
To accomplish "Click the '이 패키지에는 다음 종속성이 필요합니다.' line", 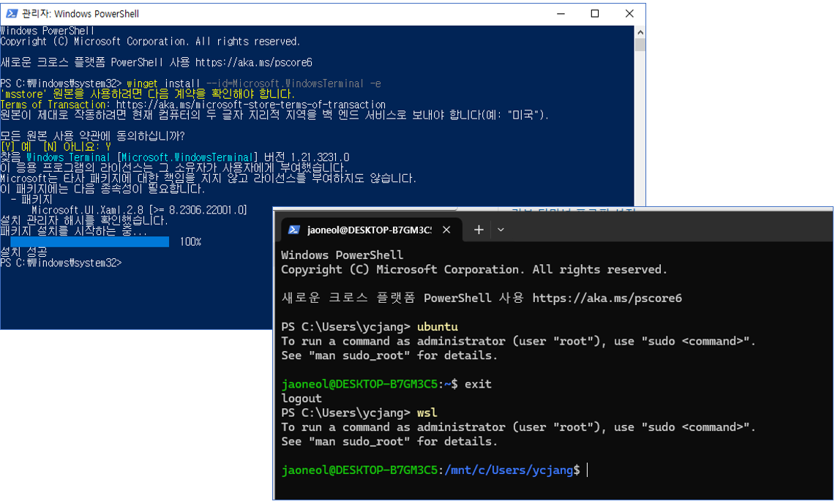I will tap(102, 189).
